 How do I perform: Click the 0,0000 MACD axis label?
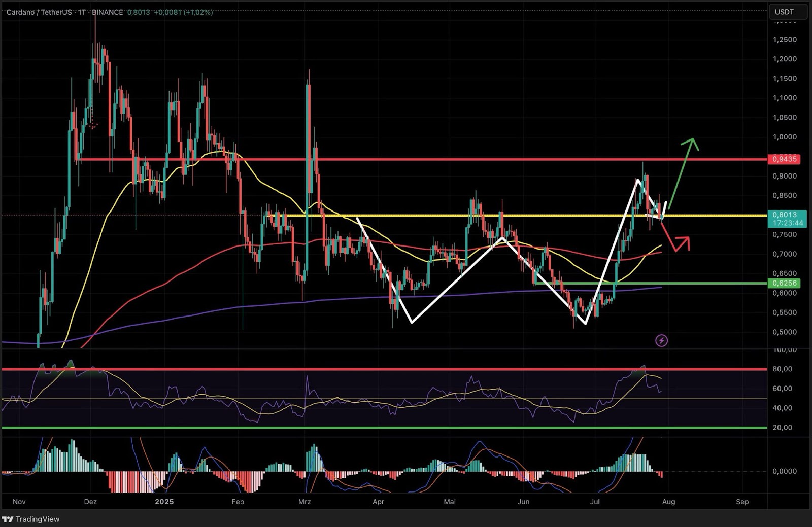click(785, 471)
